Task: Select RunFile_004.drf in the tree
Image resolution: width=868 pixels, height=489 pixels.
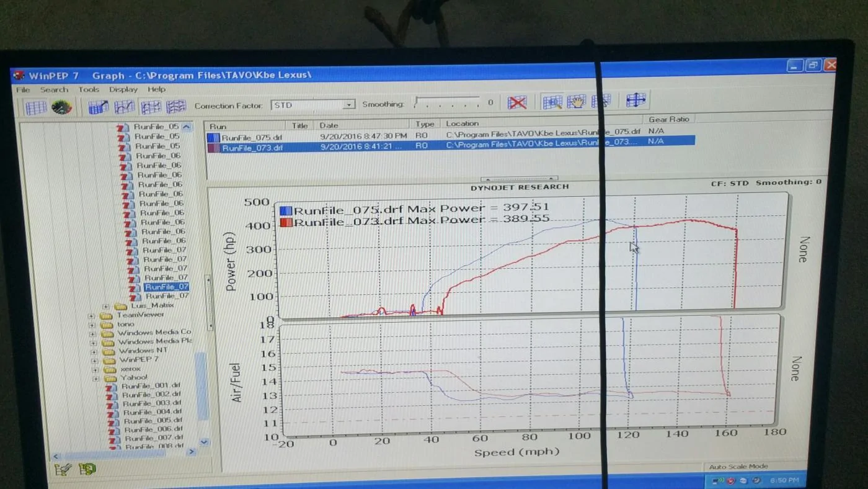Action: (x=153, y=411)
